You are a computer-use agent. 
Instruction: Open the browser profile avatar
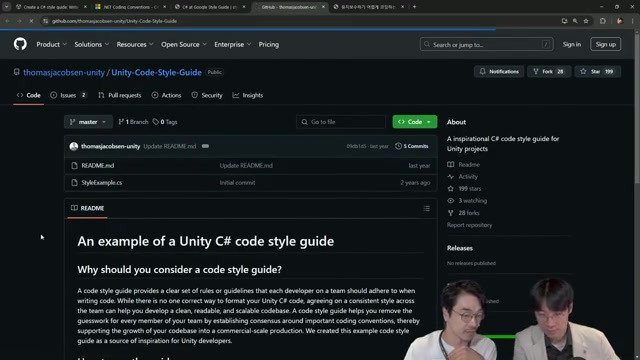pos(620,21)
